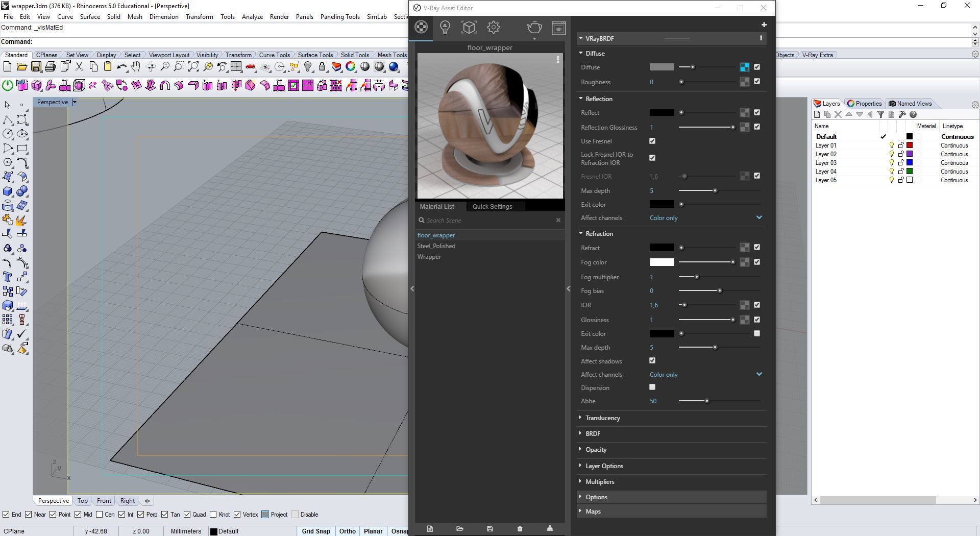Enable the Cen osnap checkbox
The height and width of the screenshot is (536, 980).
[99, 515]
